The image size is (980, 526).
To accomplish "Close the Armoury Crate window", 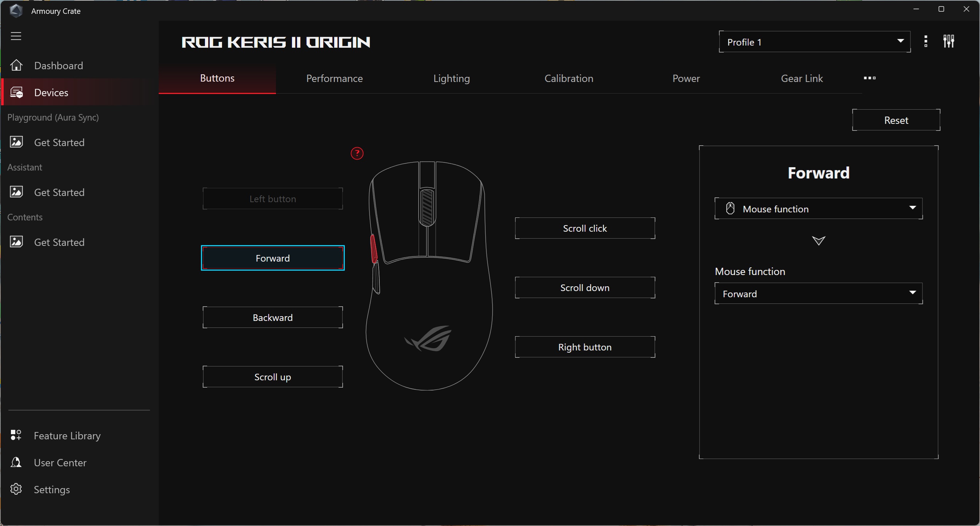I will (966, 9).
